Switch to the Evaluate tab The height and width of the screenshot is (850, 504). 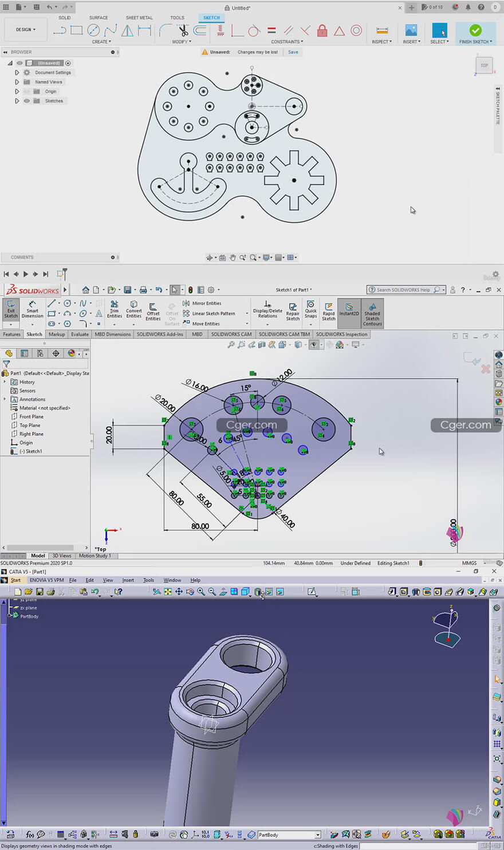[80, 335]
